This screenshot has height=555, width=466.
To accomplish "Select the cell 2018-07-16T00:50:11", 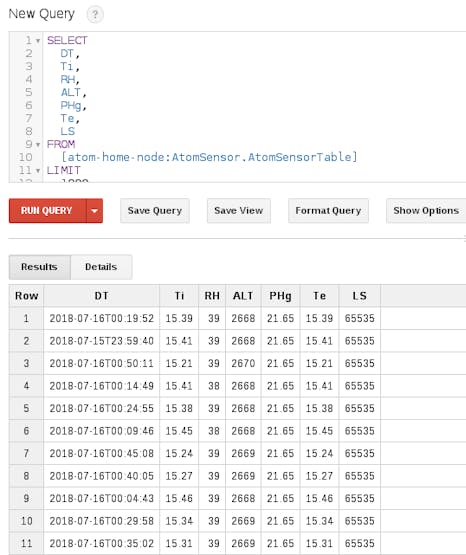I will (102, 363).
